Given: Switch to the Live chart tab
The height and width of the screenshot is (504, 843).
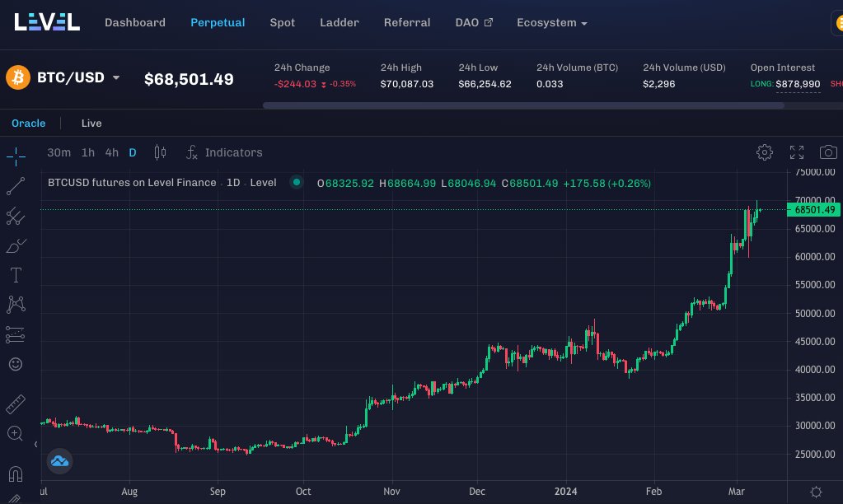Looking at the screenshot, I should click(91, 123).
